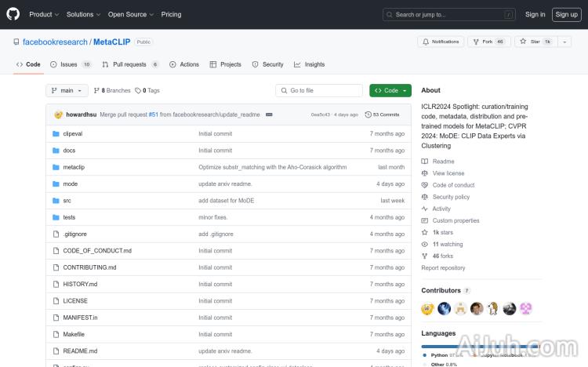Expand the Product menu in header
This screenshot has height=367, width=588.
click(44, 14)
